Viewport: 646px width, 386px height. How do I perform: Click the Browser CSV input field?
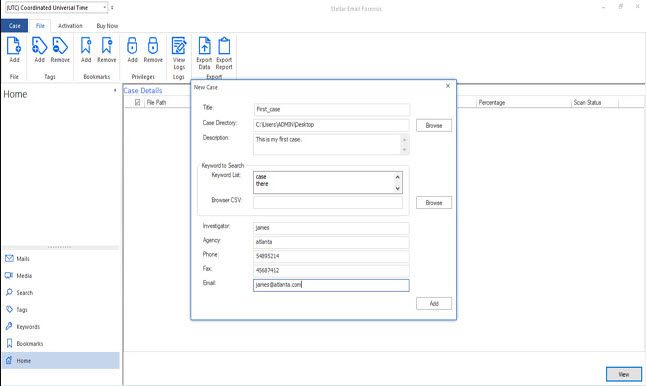tap(328, 202)
